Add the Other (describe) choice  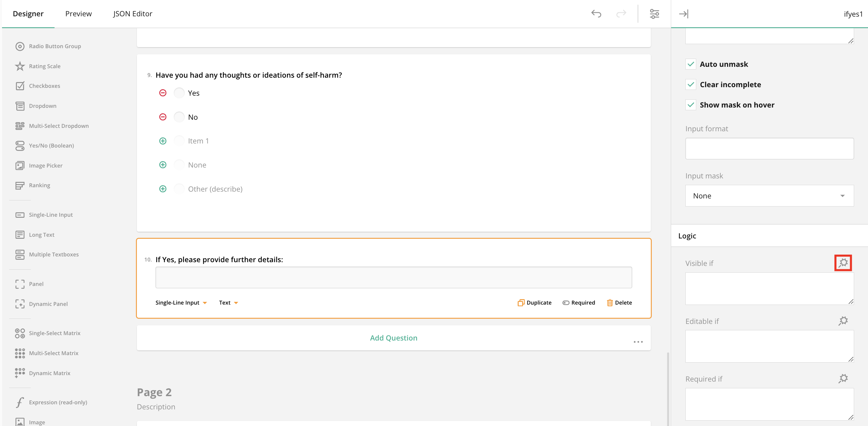tap(163, 189)
